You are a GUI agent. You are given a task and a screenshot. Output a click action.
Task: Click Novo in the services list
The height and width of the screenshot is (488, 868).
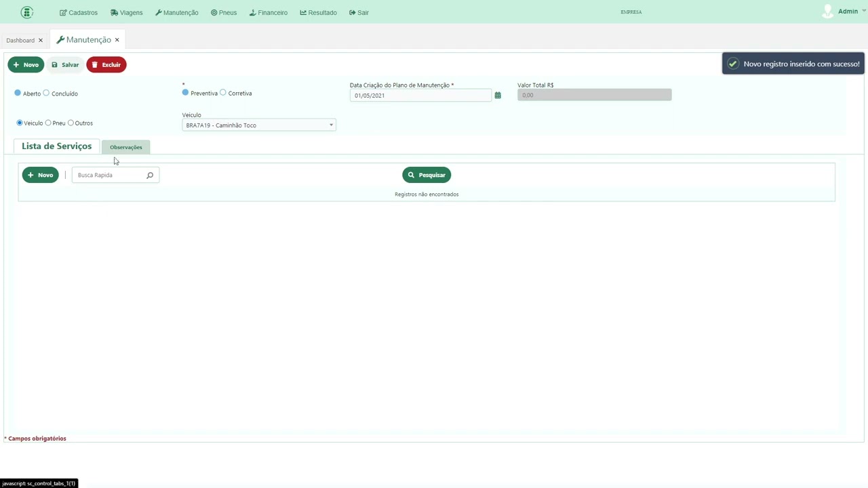tap(41, 175)
